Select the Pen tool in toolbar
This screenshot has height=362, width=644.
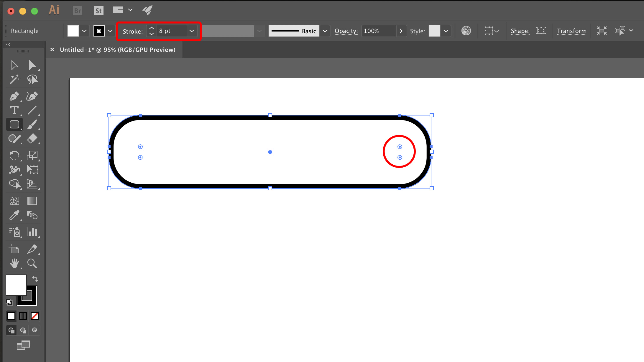click(x=14, y=96)
